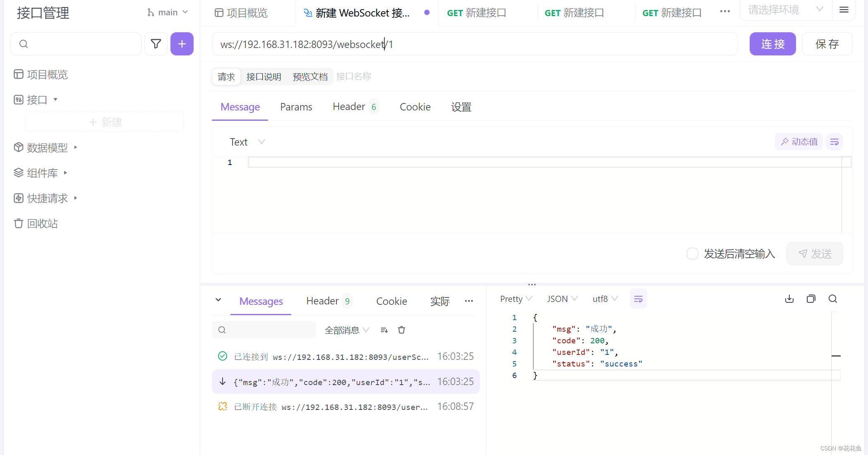This screenshot has height=455, width=868.
Task: Open search in the response panel
Action: pos(833,299)
